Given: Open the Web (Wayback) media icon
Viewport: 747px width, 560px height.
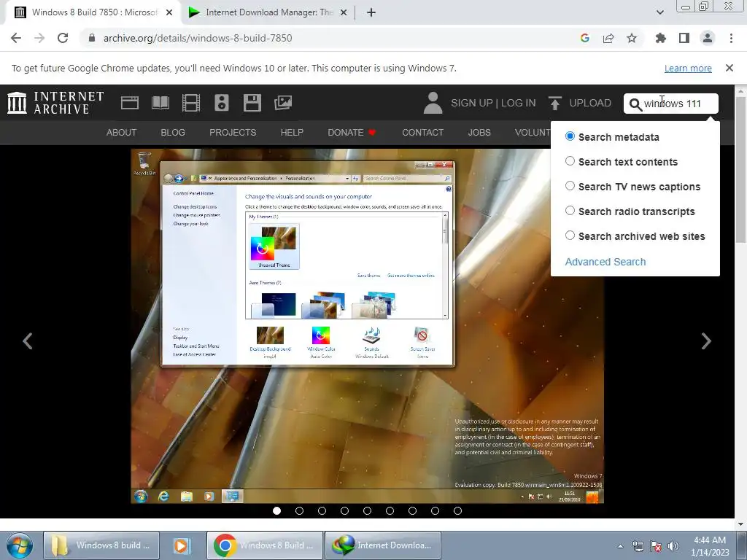Looking at the screenshot, I should point(130,103).
